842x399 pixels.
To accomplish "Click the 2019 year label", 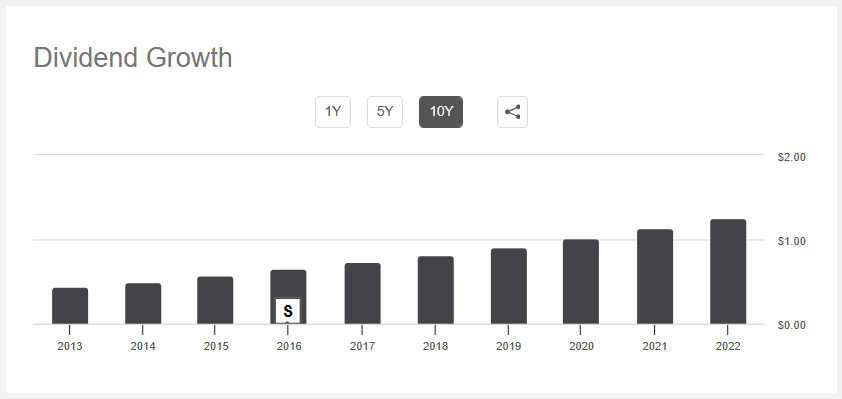I will tap(509, 346).
